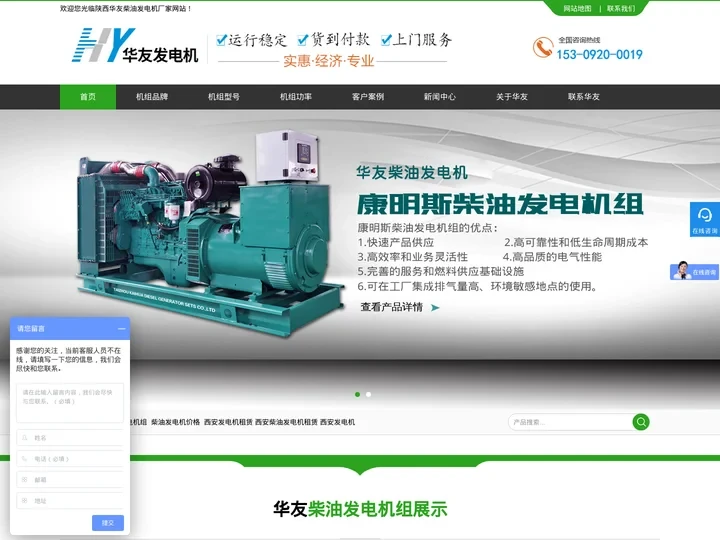This screenshot has width=720, height=540.
Task: Open the 机组型号 menu item
Action: [x=224, y=97]
